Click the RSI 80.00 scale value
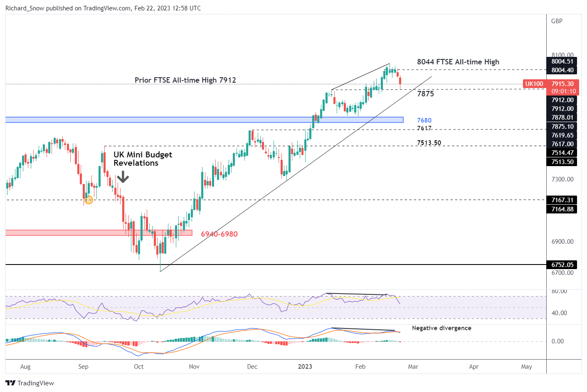 point(559,292)
